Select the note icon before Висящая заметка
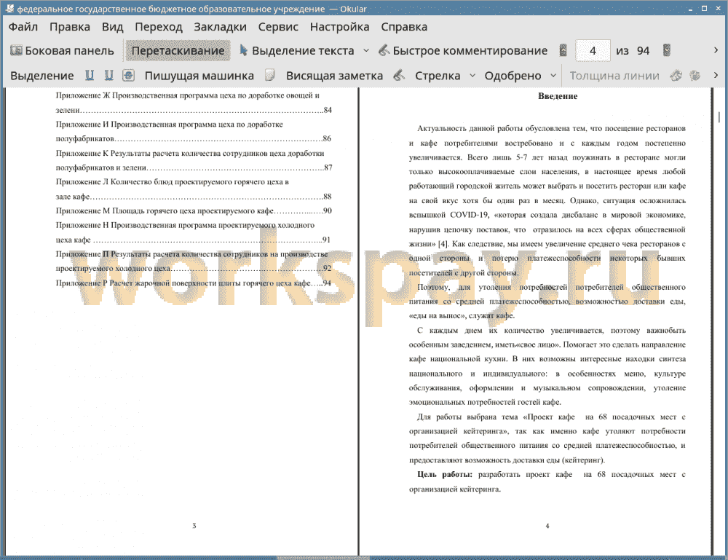The height and width of the screenshot is (560, 728). (270, 75)
